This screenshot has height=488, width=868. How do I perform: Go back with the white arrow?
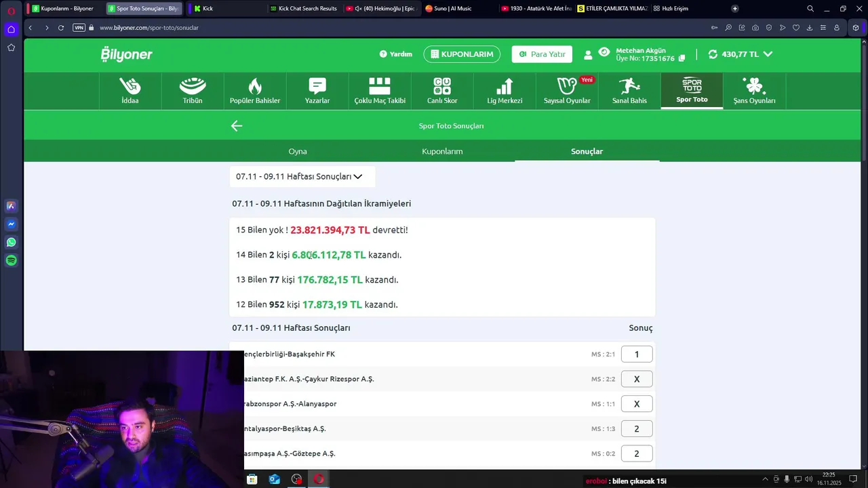point(236,125)
